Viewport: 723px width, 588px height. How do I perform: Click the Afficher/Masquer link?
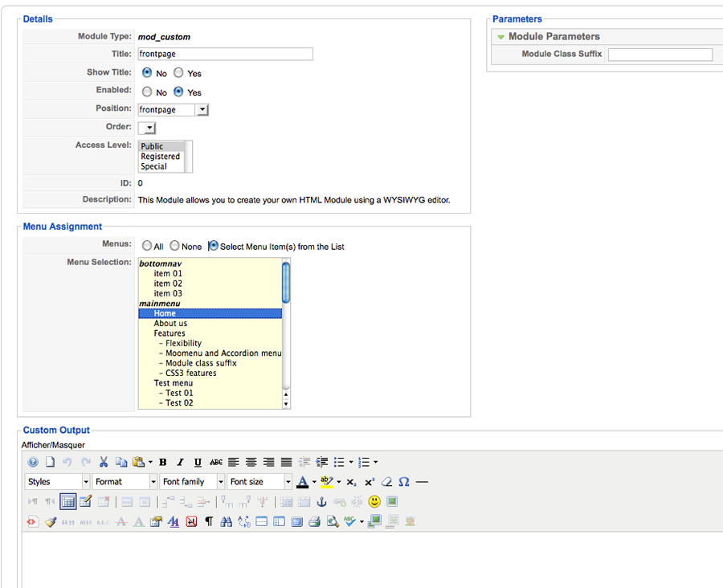coord(53,445)
